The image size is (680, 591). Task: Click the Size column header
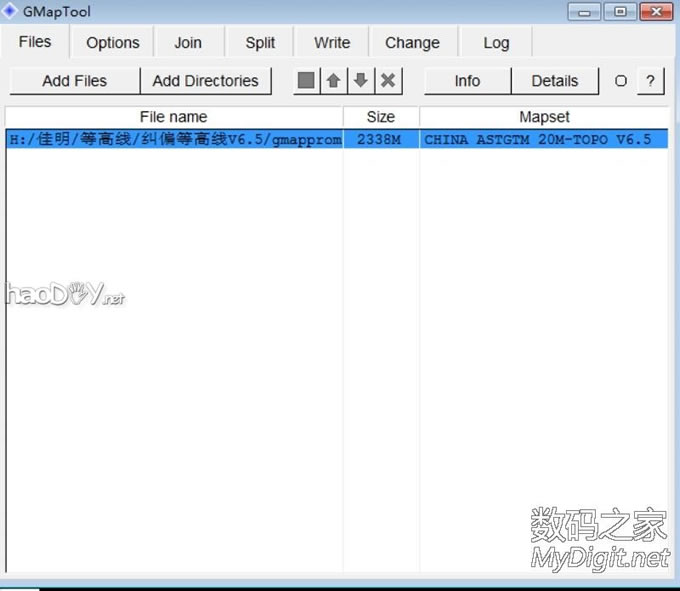(380, 117)
